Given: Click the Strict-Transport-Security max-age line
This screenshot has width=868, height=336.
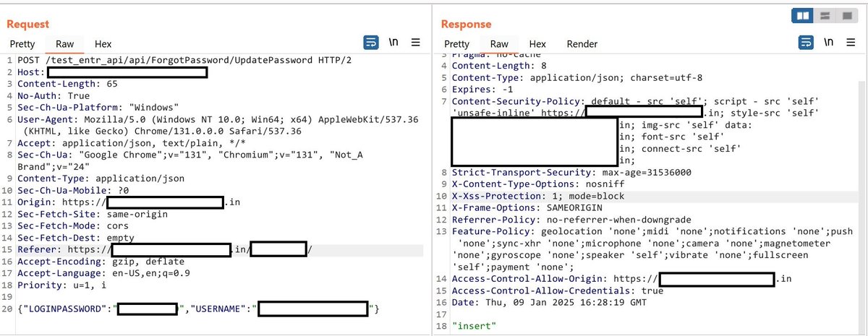Looking at the screenshot, I should 571,173.
